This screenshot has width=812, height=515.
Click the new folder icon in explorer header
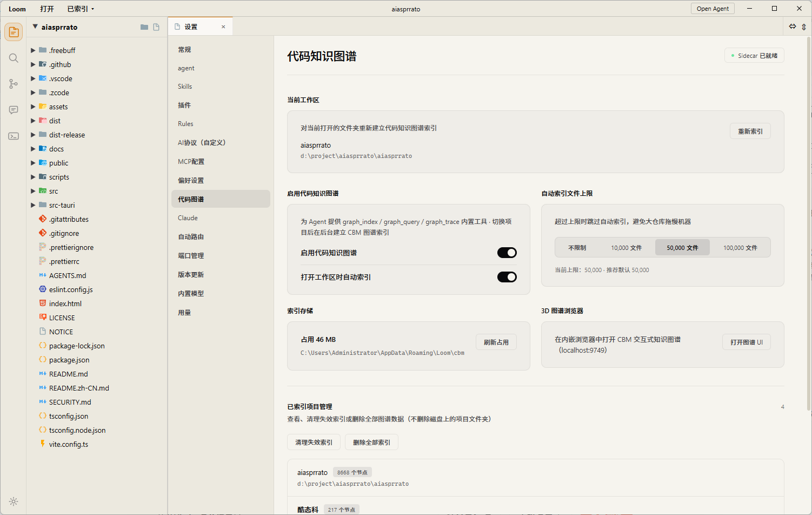[x=144, y=27]
